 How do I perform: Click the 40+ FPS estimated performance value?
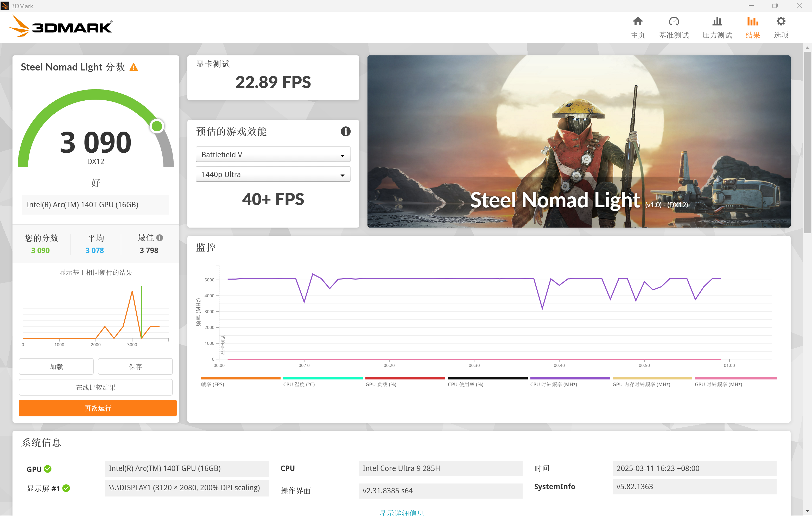pyautogui.click(x=273, y=199)
